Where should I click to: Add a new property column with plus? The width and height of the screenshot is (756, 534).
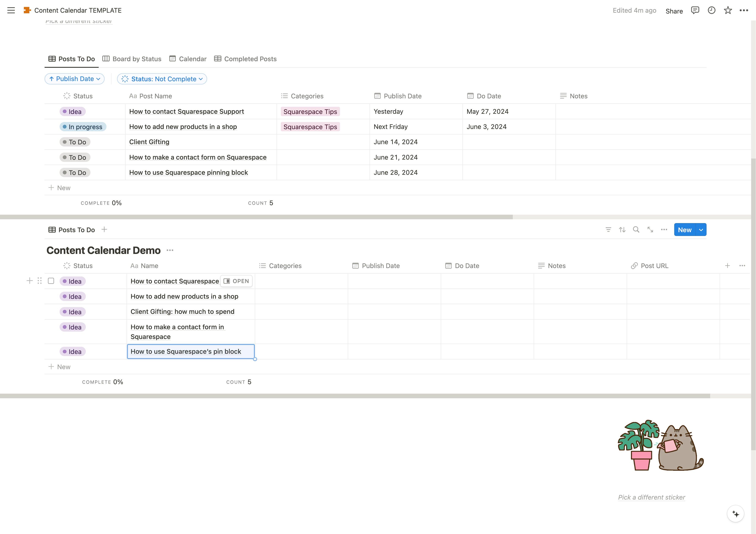click(727, 266)
